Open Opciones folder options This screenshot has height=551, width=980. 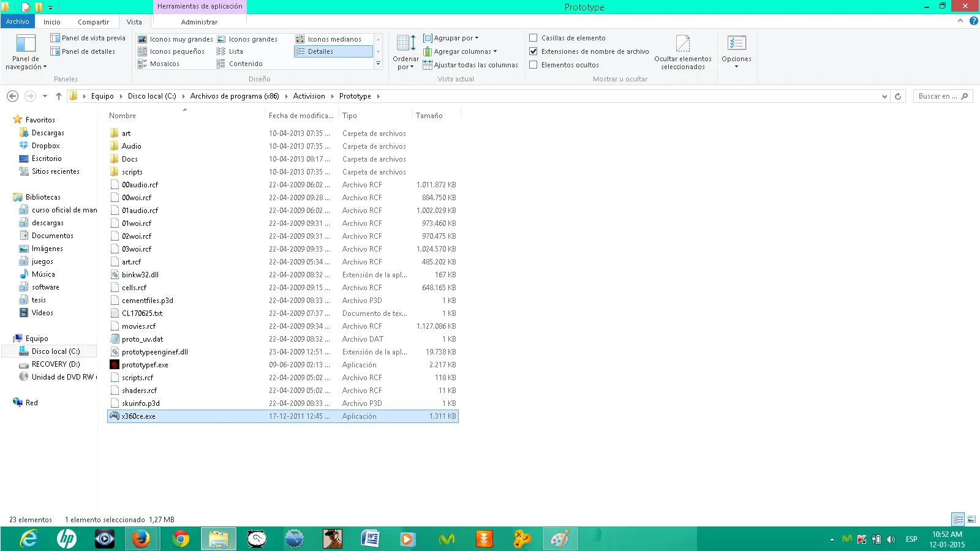tap(736, 52)
